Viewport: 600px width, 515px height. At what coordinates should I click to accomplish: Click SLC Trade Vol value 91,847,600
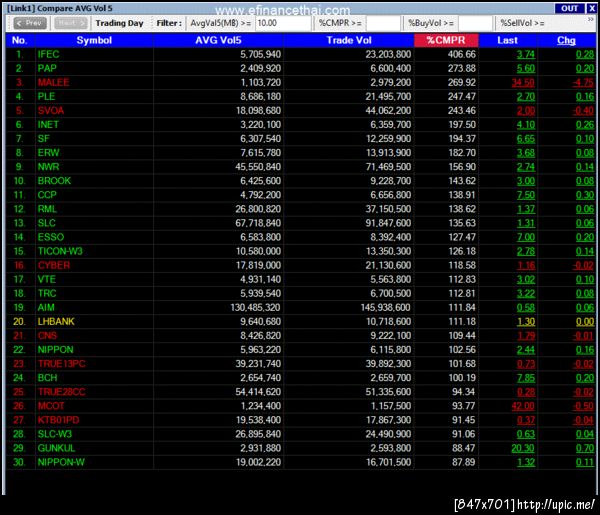pos(388,223)
